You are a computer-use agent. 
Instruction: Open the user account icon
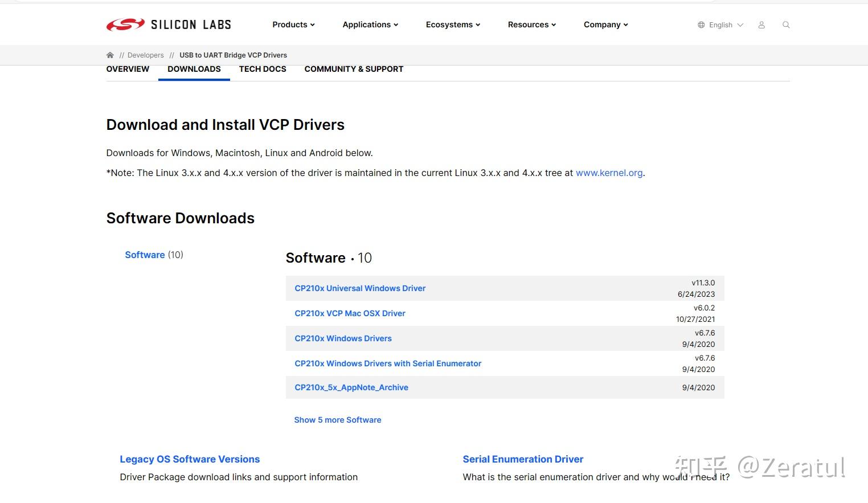coord(761,25)
